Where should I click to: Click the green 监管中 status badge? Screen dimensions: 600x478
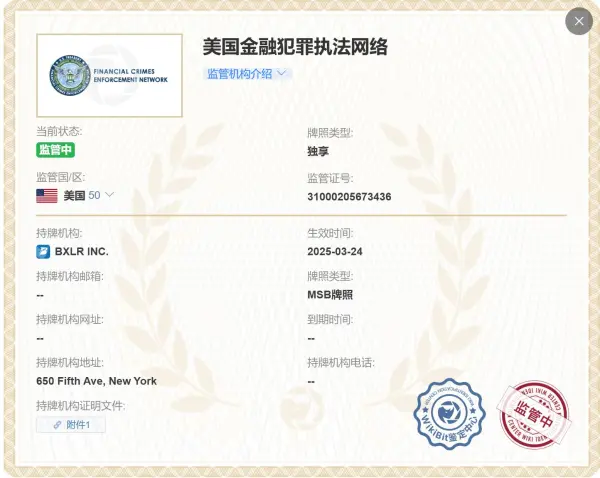coord(56,150)
